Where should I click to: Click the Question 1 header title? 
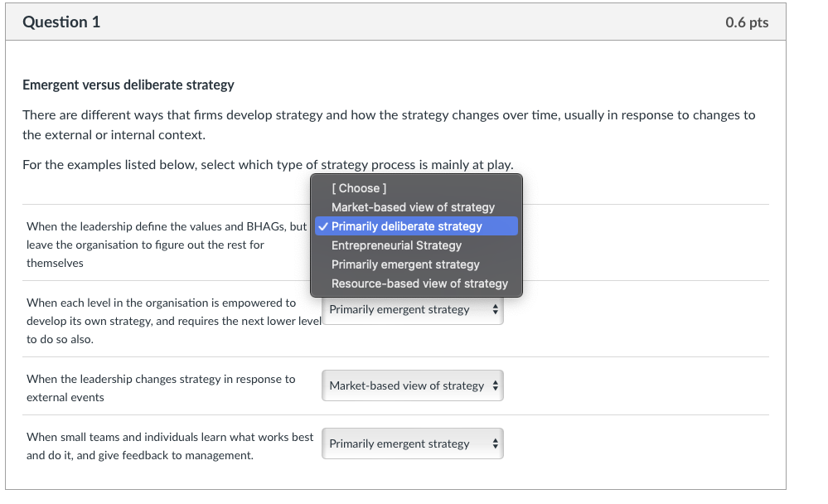click(61, 22)
